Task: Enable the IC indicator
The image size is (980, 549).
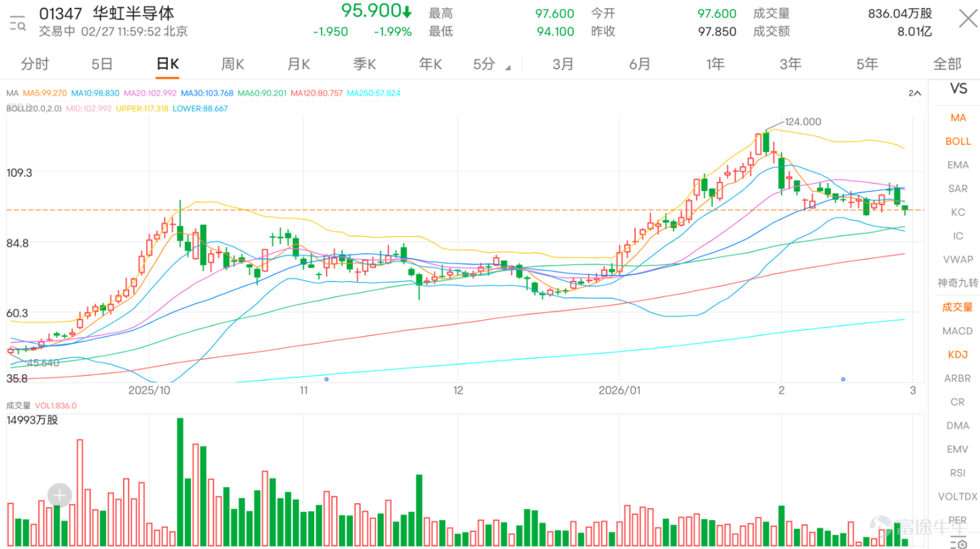Action: click(959, 236)
